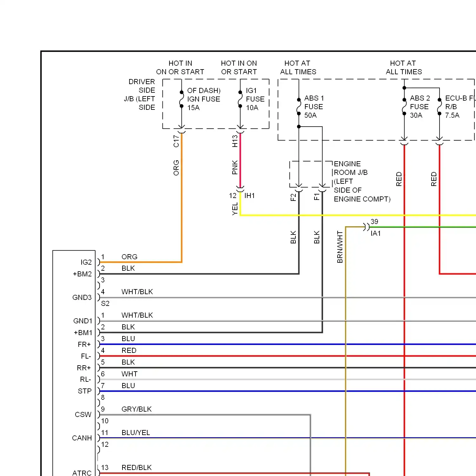Image resolution: width=476 pixels, height=476 pixels.
Task: Click the IH1 connector label
Action: point(249,196)
